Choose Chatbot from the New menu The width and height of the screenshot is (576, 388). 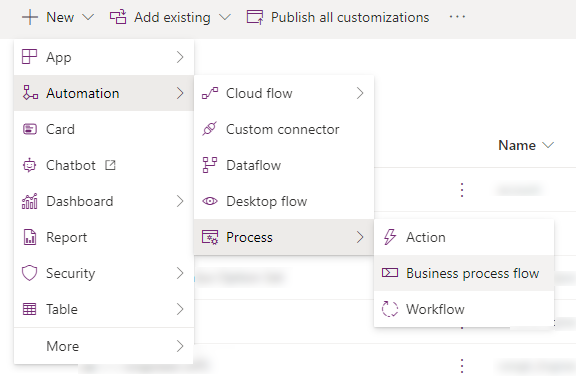click(104, 165)
